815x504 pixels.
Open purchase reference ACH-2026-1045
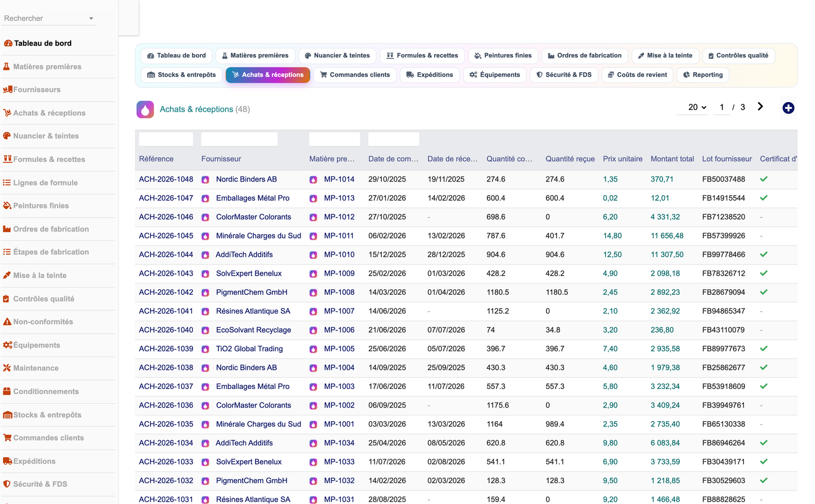coord(166,236)
